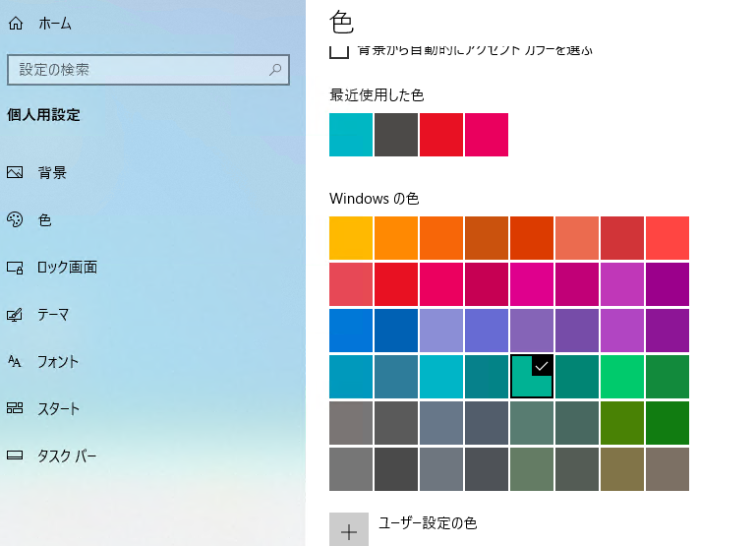Select the olive green swatch in gray row

622,423
